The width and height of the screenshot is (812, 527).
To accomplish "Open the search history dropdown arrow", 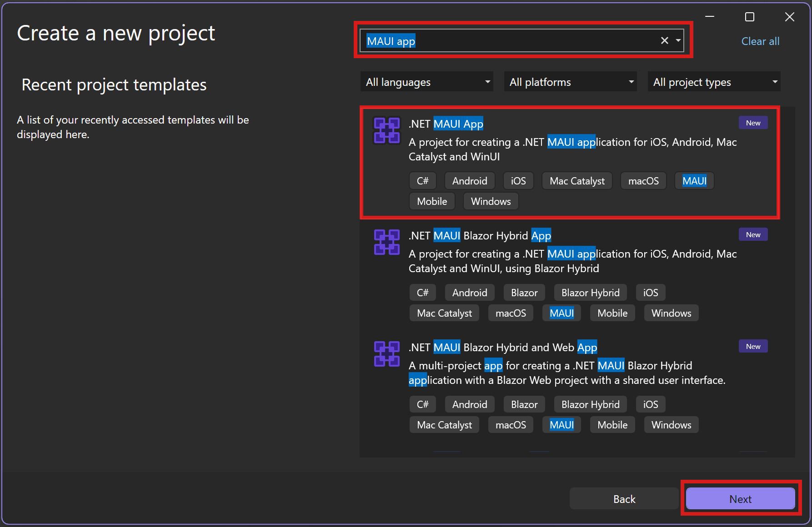I will tap(678, 41).
